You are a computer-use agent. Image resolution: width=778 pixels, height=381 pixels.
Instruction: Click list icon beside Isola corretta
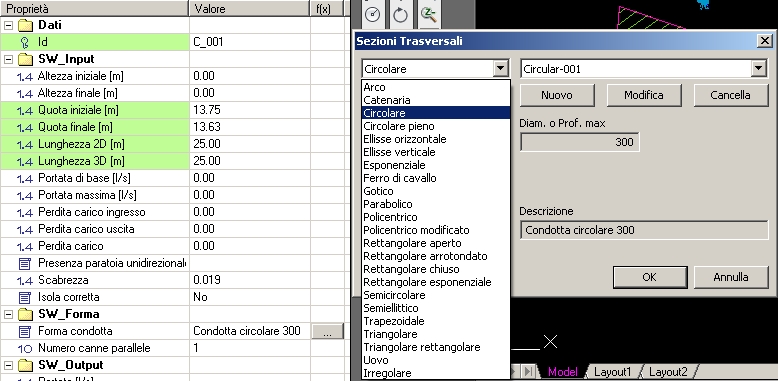tap(24, 297)
